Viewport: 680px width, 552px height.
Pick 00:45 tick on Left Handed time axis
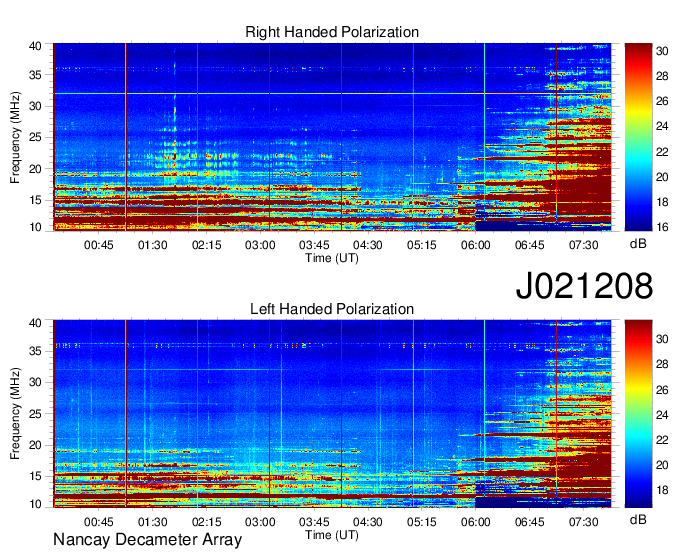99,522
